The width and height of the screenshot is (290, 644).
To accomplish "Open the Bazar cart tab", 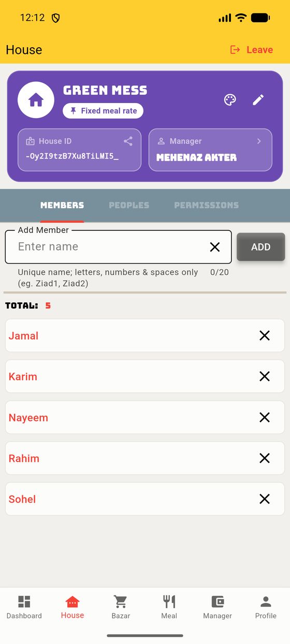I will 121,607.
